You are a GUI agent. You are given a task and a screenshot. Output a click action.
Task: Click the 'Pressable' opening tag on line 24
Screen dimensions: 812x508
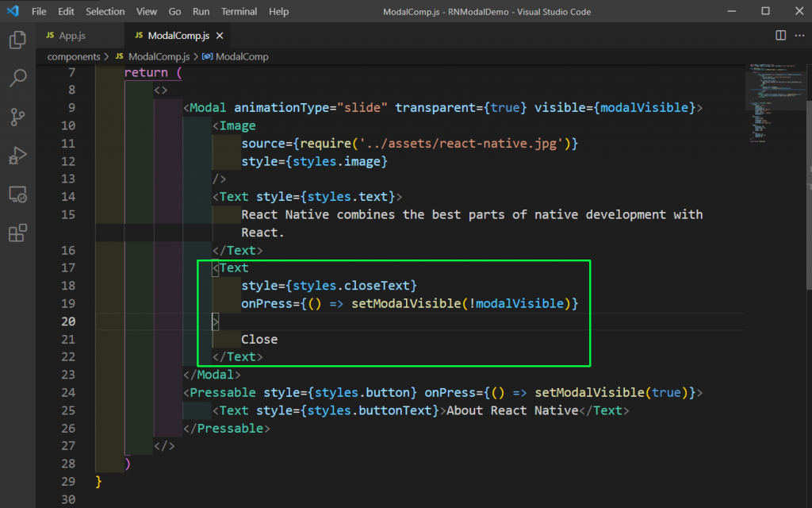point(223,393)
